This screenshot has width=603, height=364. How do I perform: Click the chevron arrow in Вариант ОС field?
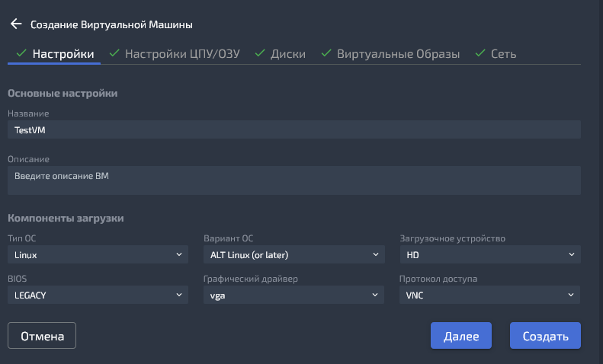coord(376,254)
